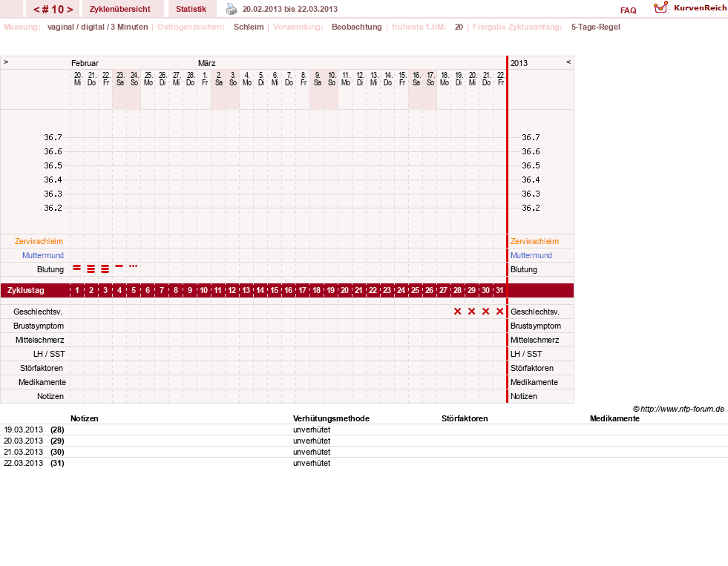The width and height of the screenshot is (728, 566).
Task: Click left Störfaktoren chart row label
Action: pyautogui.click(x=42, y=368)
